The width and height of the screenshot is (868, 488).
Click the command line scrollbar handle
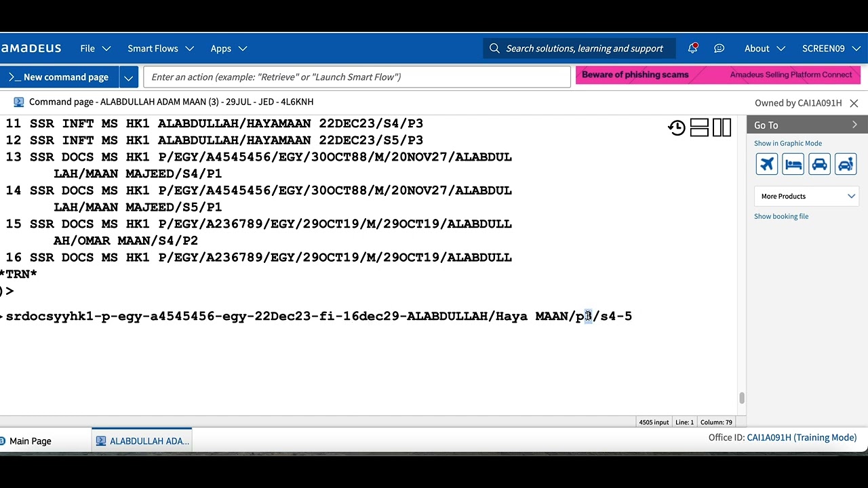[x=742, y=399]
